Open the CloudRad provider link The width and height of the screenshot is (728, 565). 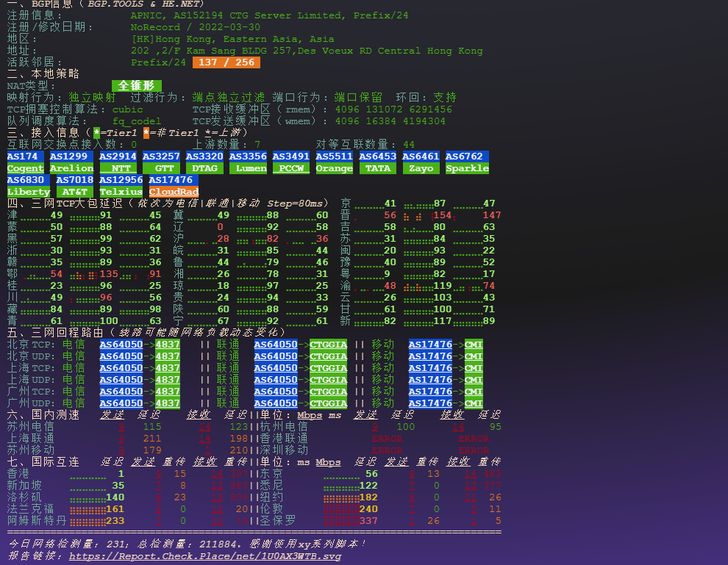pyautogui.click(x=174, y=191)
